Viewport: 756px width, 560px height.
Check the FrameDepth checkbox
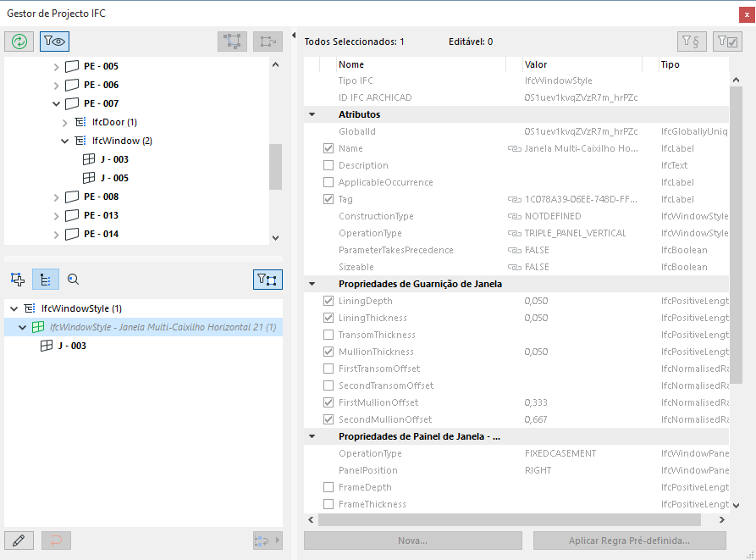coord(328,487)
